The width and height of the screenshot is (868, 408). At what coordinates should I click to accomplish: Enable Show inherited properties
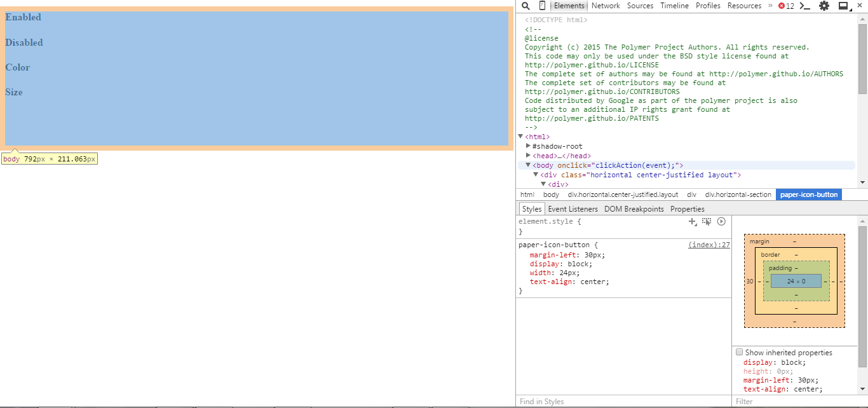click(x=739, y=351)
